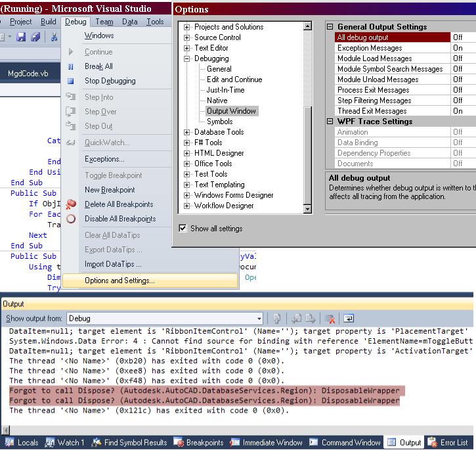The height and width of the screenshot is (450, 476).
Task: Click the Break All pause icon
Action: tap(71, 66)
